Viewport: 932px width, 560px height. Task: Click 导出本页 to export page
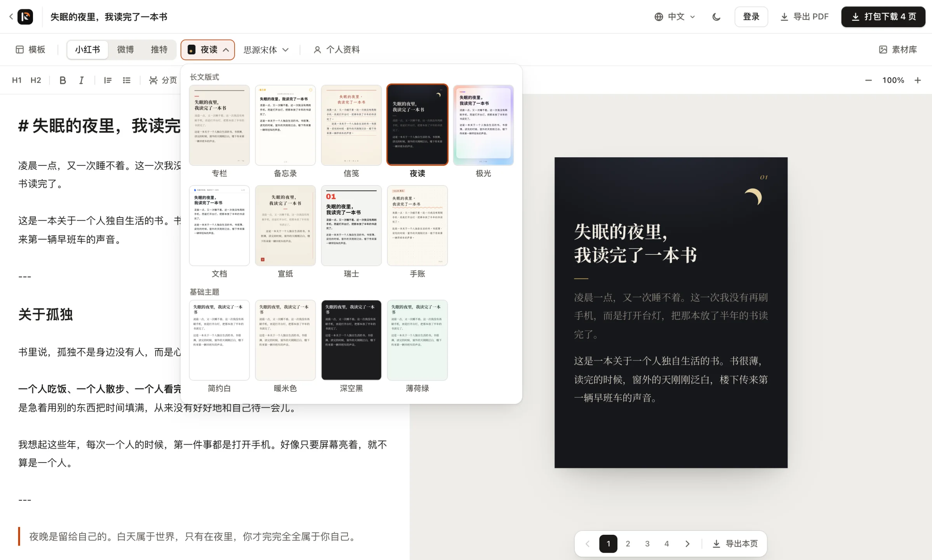[735, 544]
